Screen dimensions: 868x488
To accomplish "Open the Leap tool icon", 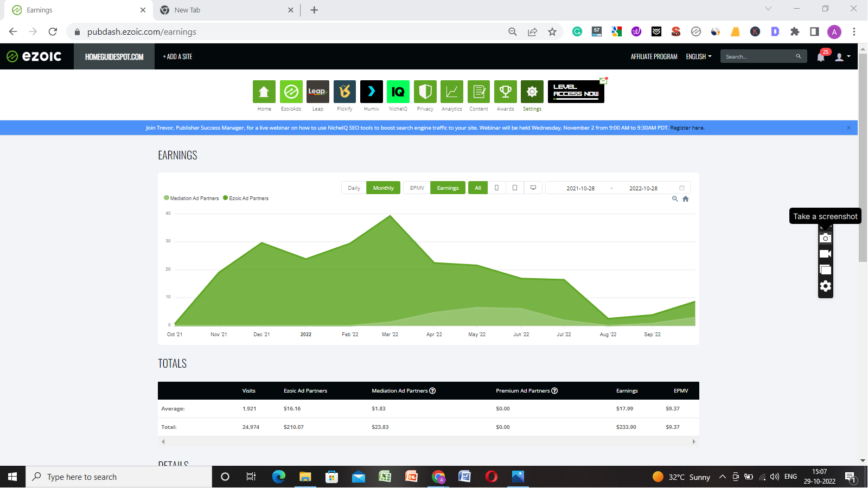I will point(318,92).
